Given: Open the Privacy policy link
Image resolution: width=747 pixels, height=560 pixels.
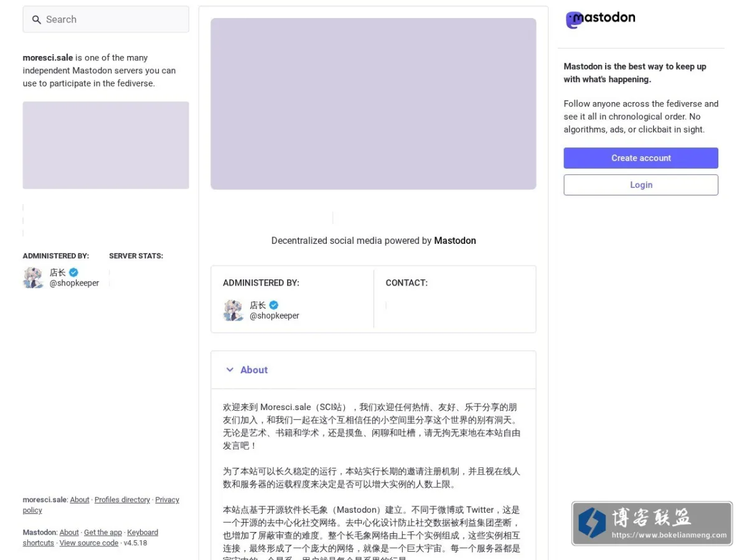Looking at the screenshot, I should click(x=101, y=505).
